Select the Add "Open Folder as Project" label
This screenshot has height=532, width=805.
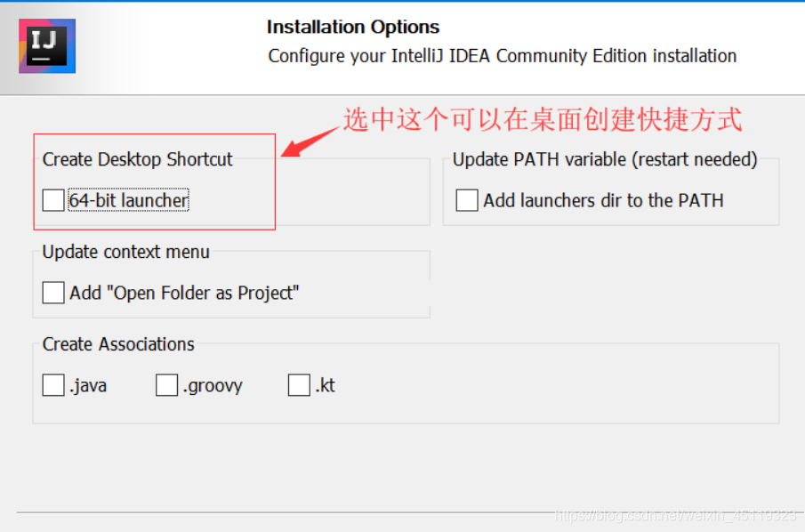(x=184, y=293)
